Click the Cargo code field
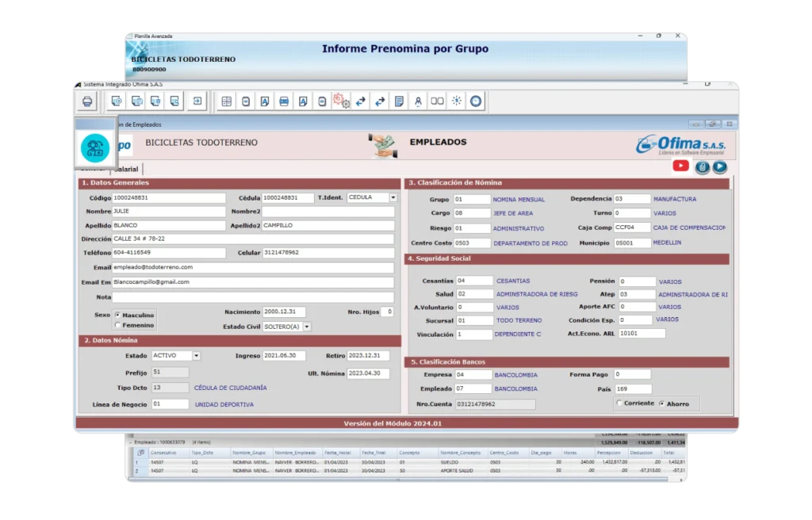 coord(473,213)
